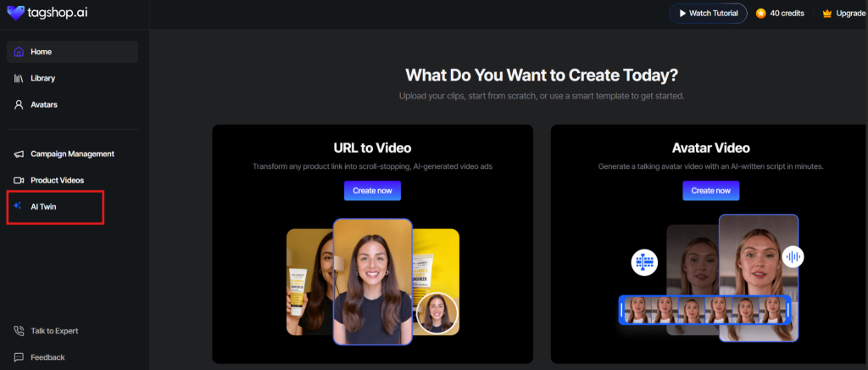The image size is (868, 370).
Task: Click the Feedback chat bubble icon
Action: (19, 357)
